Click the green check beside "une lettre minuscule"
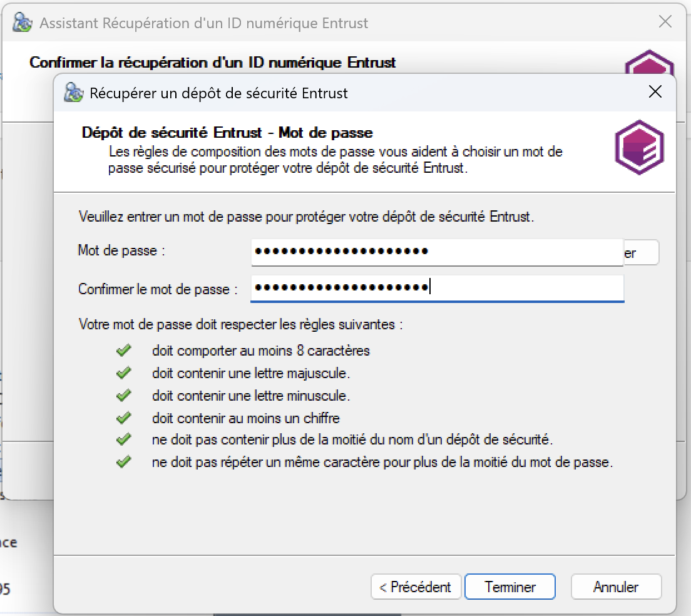The width and height of the screenshot is (691, 616). 124,396
